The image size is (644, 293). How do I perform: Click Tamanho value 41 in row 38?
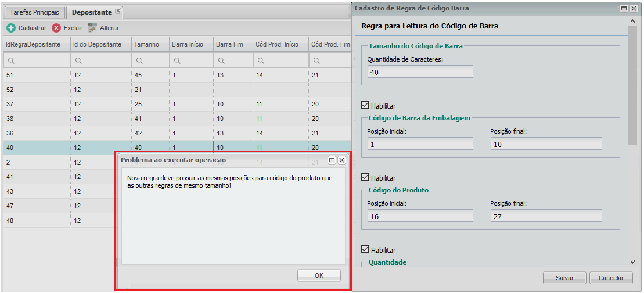tap(138, 119)
